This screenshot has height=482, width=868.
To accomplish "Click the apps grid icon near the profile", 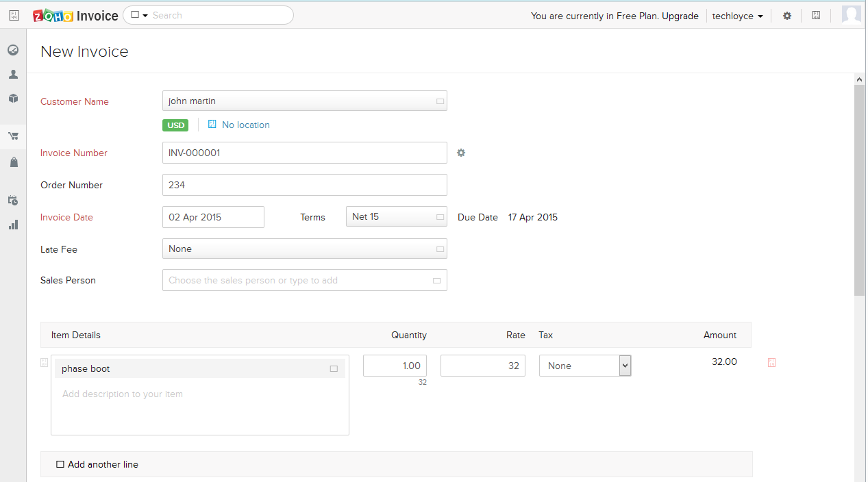I will click(815, 15).
